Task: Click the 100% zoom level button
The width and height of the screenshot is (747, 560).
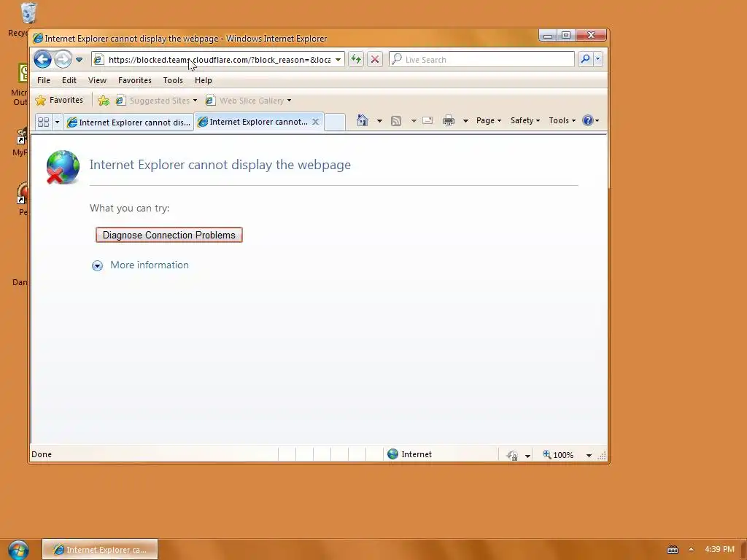Action: pyautogui.click(x=558, y=455)
